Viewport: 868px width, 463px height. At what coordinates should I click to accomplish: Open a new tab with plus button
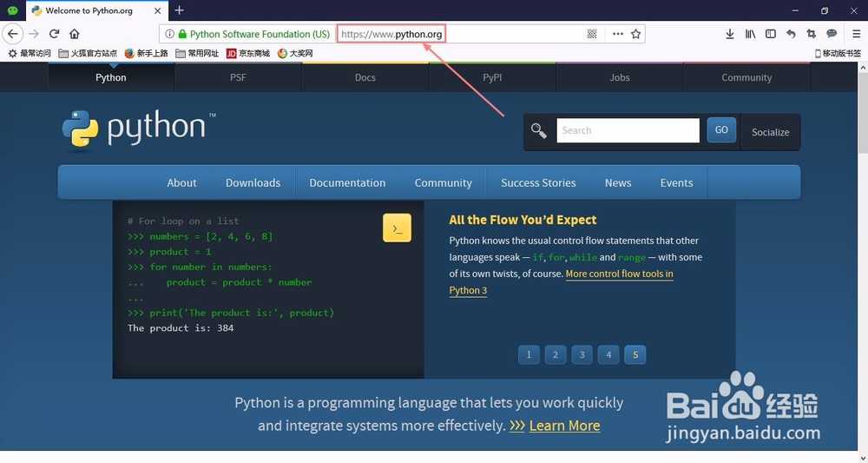(179, 10)
